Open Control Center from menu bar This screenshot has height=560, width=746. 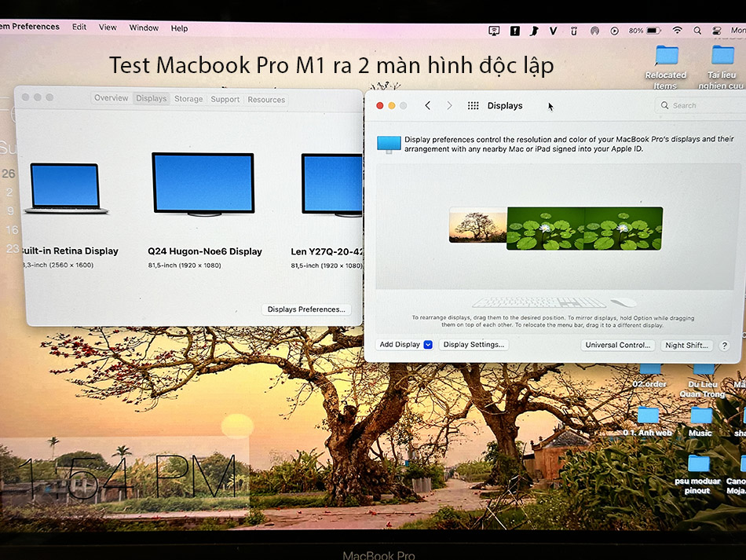(x=717, y=31)
